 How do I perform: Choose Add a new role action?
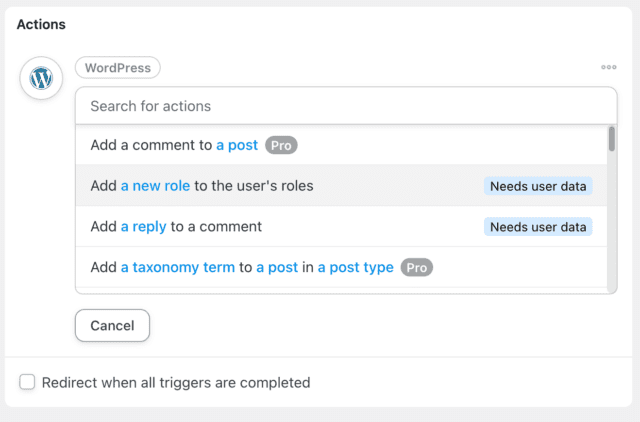pyautogui.click(x=330, y=186)
